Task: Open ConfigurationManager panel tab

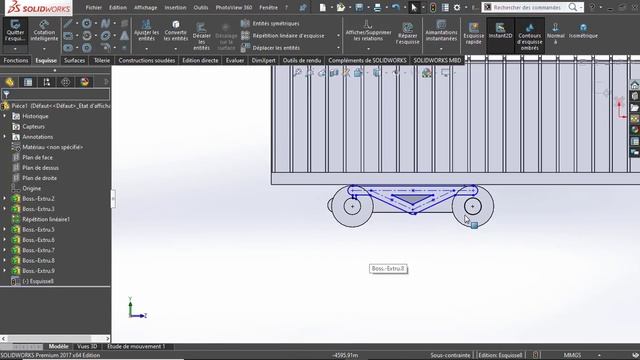Action: point(47,82)
